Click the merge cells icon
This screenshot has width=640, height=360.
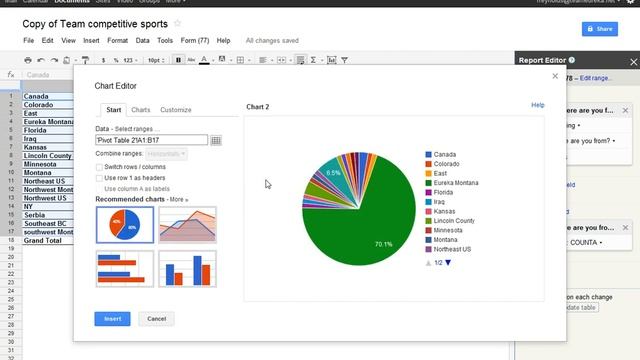point(282,60)
